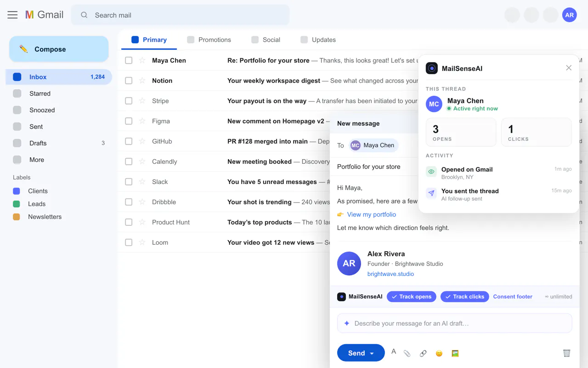Screen dimensions: 588x368
Task: Click the Compose button
Action: click(59, 49)
